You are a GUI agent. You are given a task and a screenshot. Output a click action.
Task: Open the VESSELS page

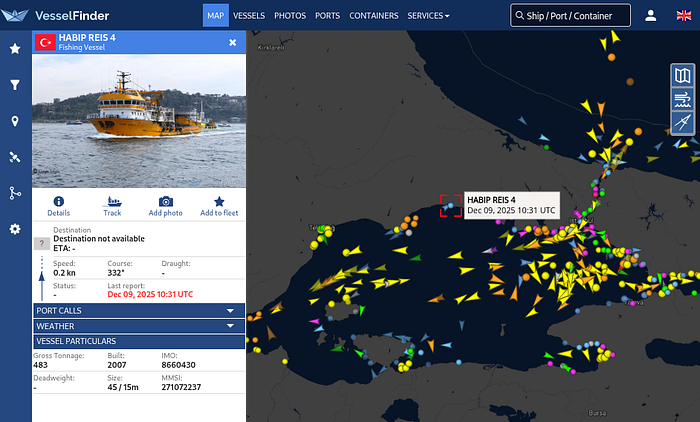[249, 16]
